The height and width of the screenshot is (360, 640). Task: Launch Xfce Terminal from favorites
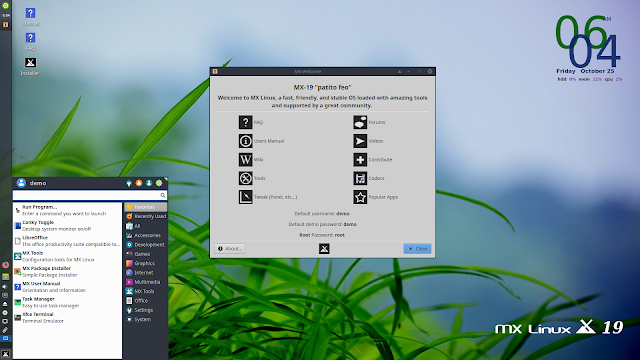coord(67,318)
